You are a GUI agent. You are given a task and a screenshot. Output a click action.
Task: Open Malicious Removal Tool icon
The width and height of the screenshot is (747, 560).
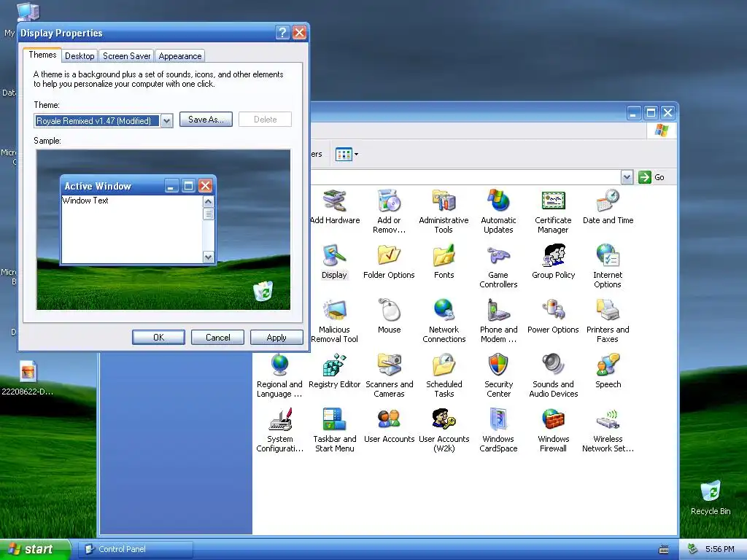(x=334, y=321)
